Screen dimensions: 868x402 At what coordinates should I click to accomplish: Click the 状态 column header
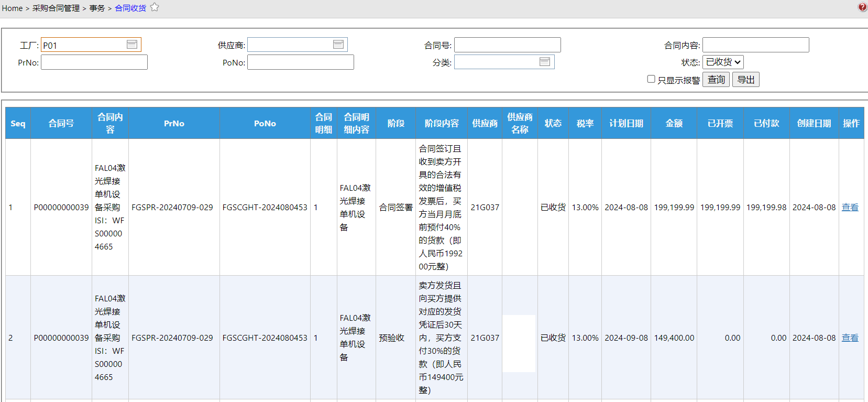click(x=553, y=123)
